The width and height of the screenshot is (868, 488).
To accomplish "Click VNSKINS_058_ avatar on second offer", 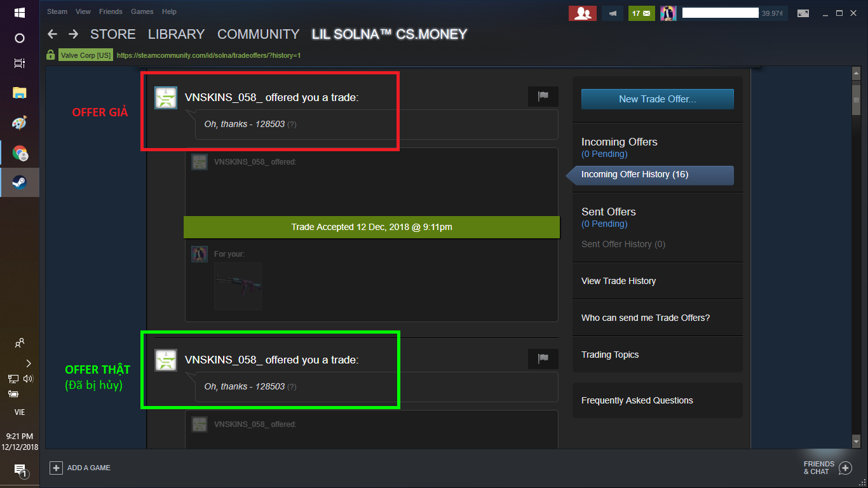I will [x=166, y=360].
